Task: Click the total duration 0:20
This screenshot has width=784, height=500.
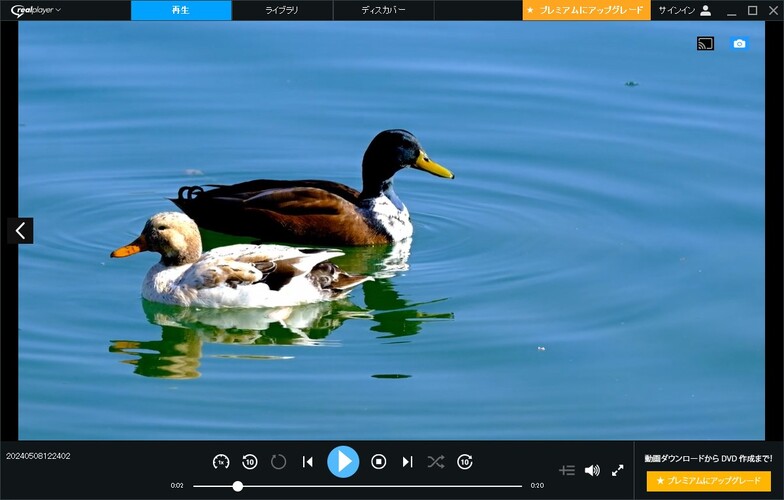Action: 537,486
